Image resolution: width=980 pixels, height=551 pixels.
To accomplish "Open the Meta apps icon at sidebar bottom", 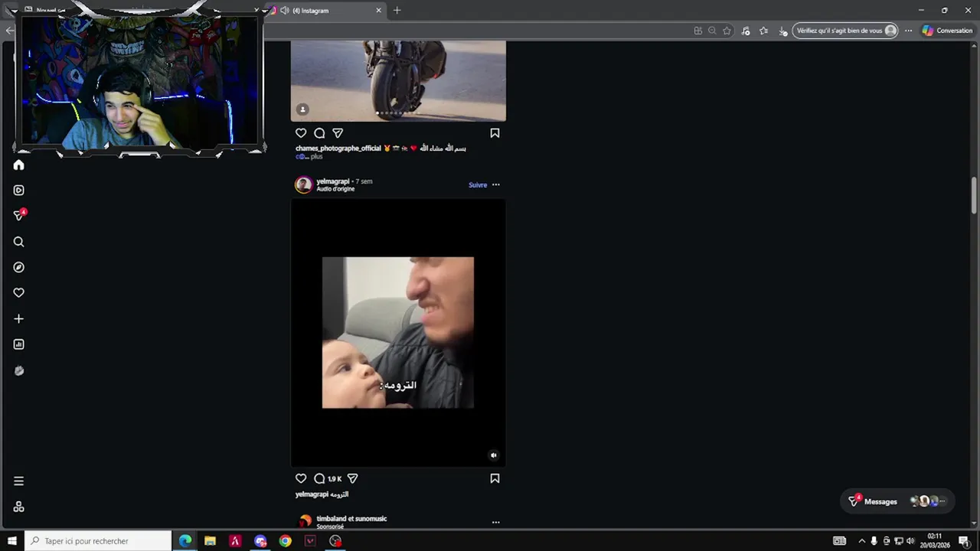I will click(19, 507).
